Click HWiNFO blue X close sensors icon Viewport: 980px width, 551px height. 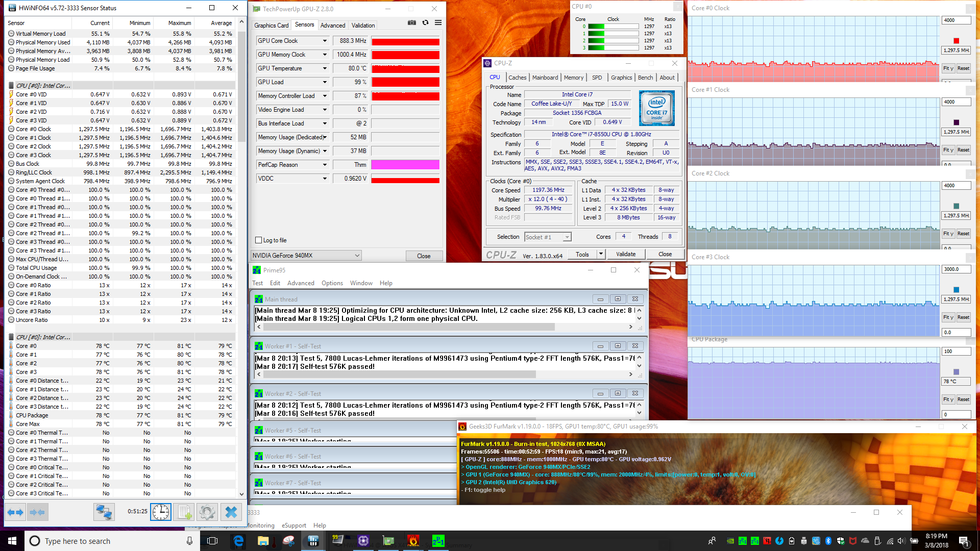[231, 512]
